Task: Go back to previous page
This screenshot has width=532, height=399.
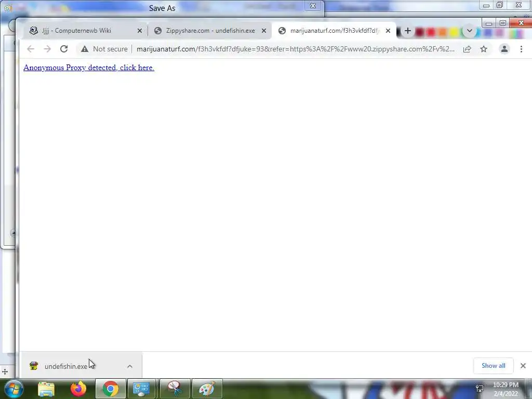Action: click(31, 49)
